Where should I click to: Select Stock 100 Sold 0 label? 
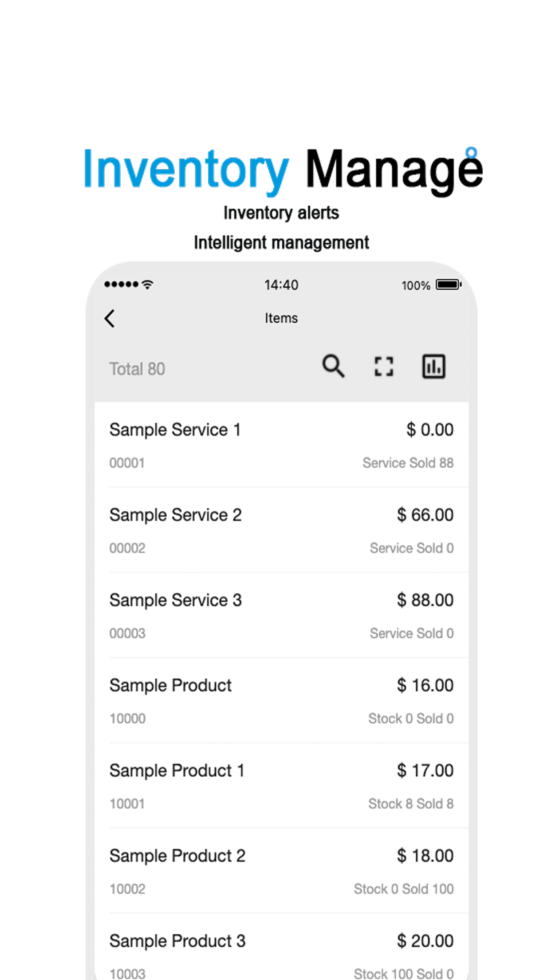(x=404, y=974)
